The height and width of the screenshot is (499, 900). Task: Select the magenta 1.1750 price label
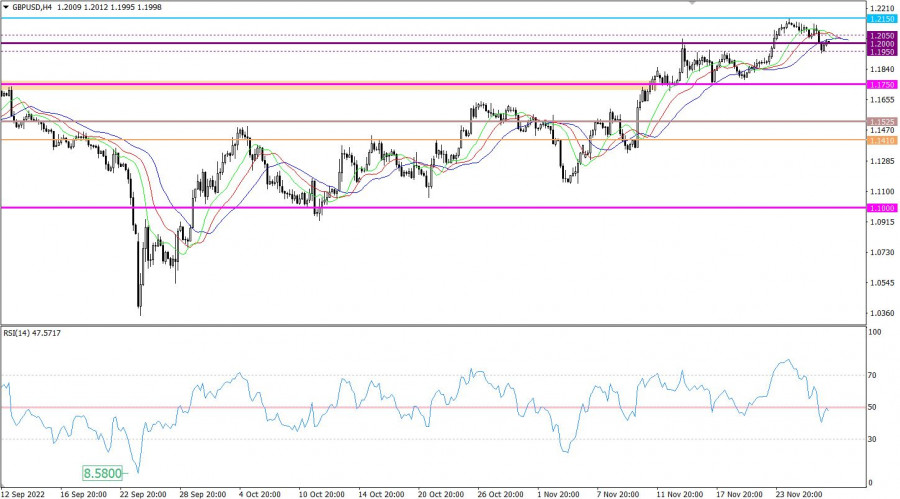[881, 84]
